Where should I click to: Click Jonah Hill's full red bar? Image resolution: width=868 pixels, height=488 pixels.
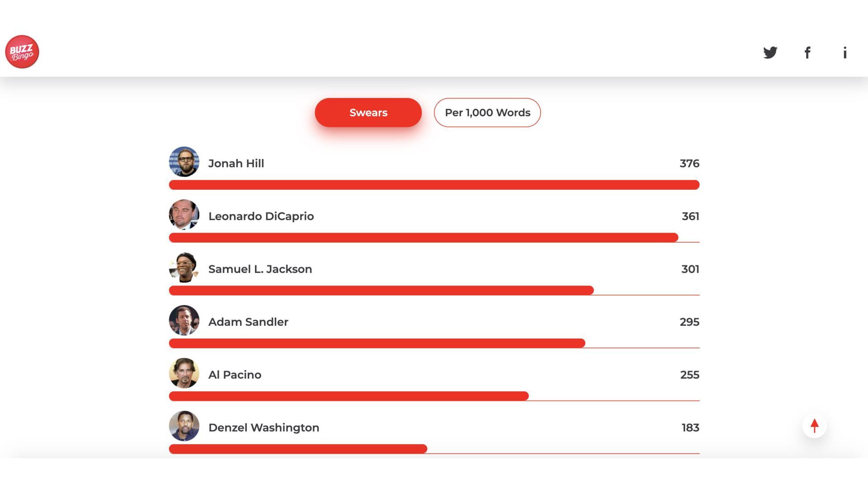pyautogui.click(x=434, y=185)
